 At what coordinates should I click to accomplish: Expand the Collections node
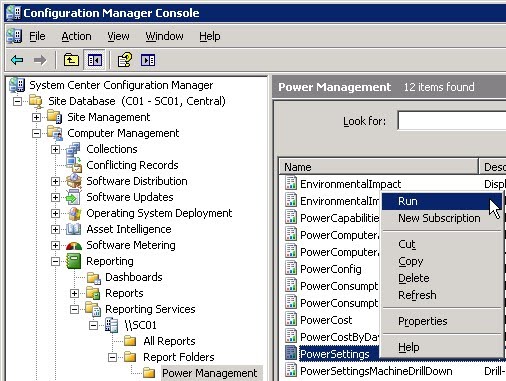pyautogui.click(x=55, y=149)
